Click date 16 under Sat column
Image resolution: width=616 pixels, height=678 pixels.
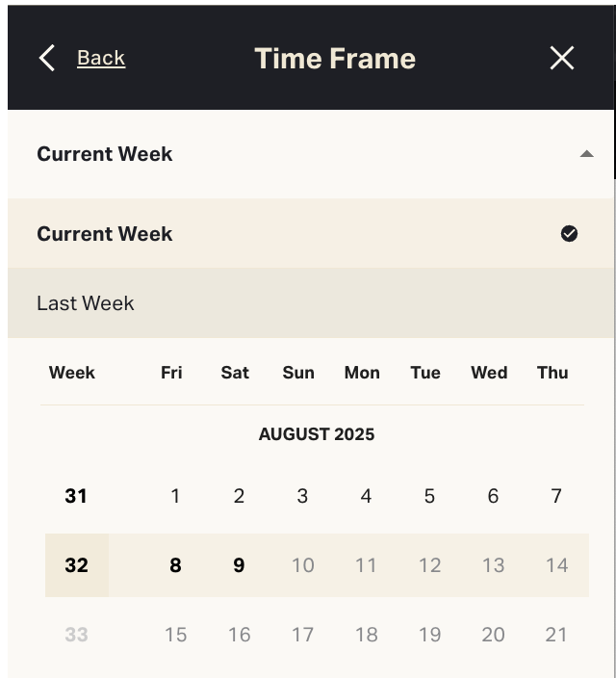[239, 635]
